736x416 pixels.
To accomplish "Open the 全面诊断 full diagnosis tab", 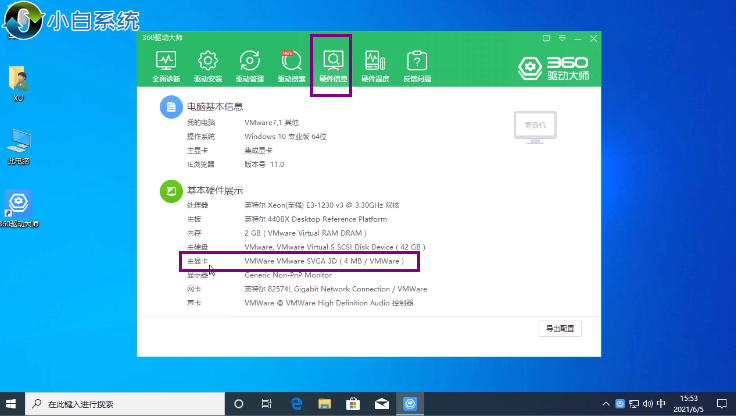I will [x=166, y=66].
